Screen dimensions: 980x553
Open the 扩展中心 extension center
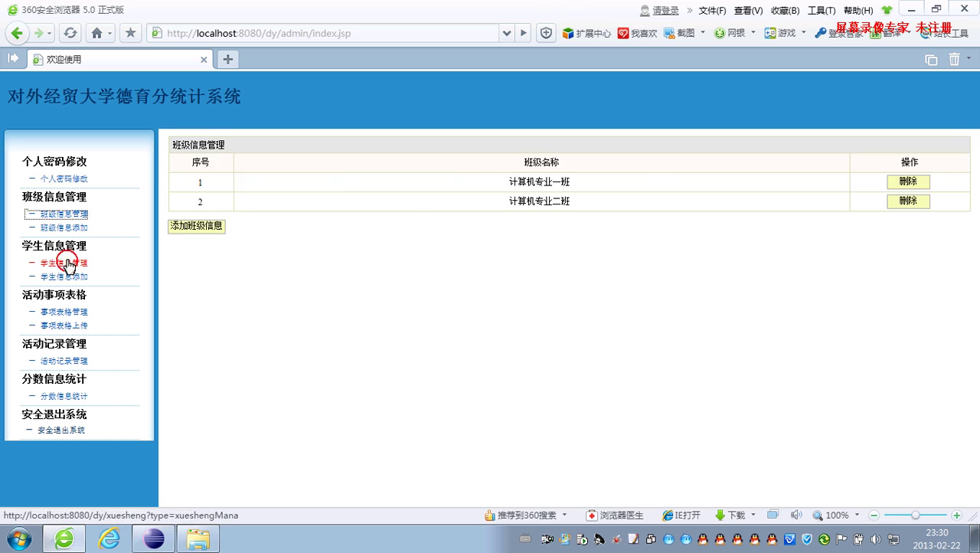pyautogui.click(x=586, y=33)
